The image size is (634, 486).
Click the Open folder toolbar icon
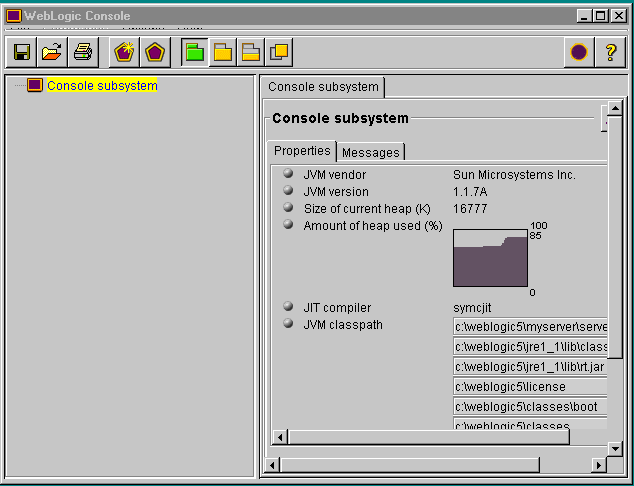point(52,52)
